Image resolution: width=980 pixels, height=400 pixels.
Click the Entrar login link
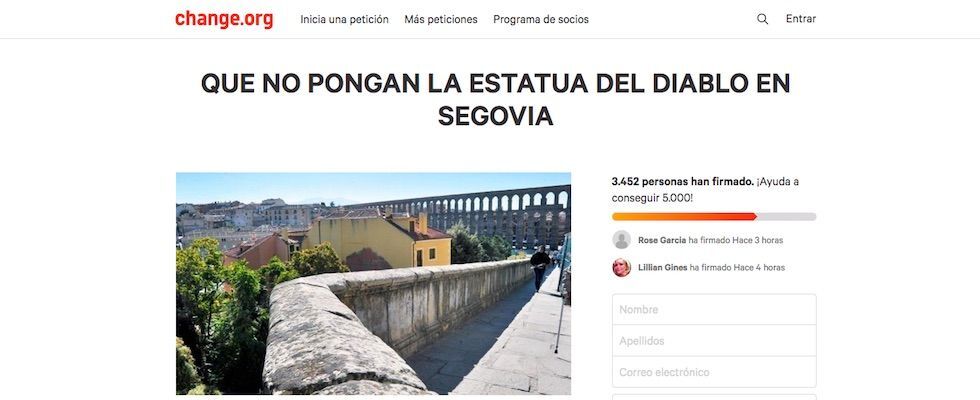tap(801, 19)
